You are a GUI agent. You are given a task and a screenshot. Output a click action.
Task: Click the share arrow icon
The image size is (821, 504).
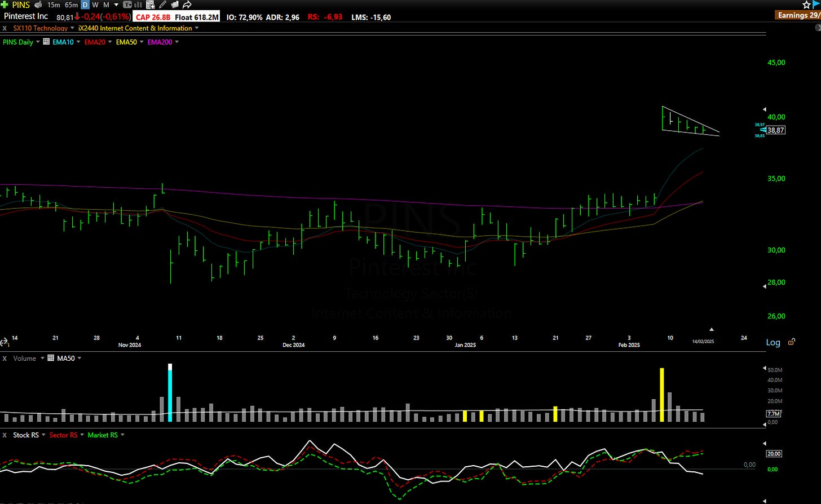[187, 5]
